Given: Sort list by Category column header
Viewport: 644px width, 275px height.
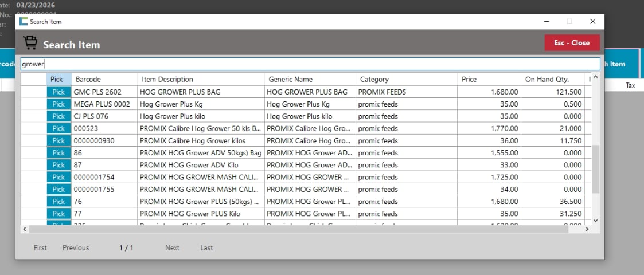Looking at the screenshot, I should [x=406, y=80].
